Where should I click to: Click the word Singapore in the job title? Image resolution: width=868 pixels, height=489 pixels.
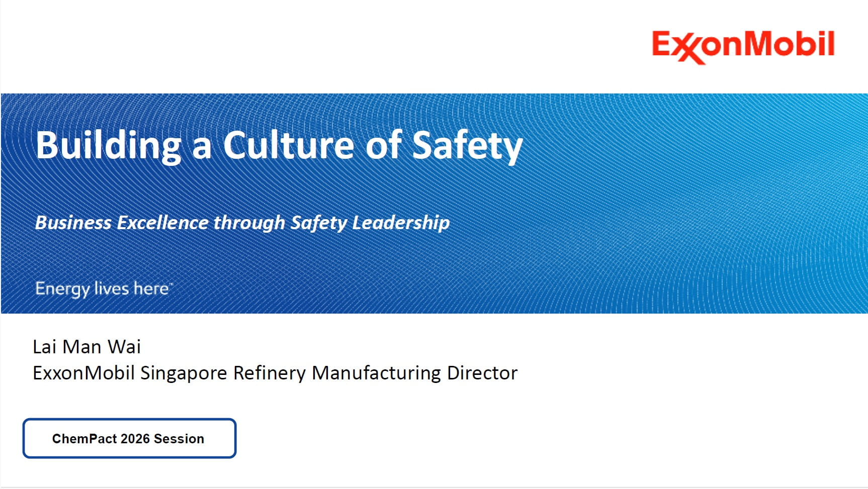(184, 373)
